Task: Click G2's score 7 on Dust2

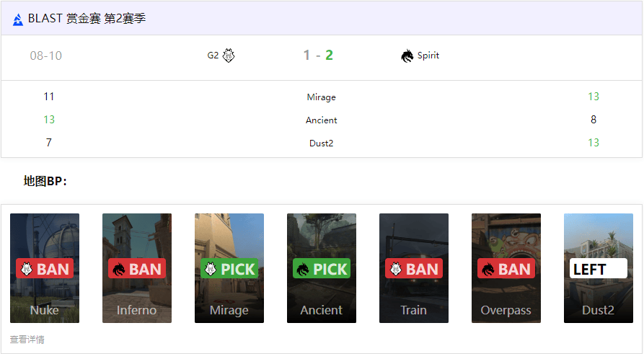Action: pyautogui.click(x=49, y=143)
